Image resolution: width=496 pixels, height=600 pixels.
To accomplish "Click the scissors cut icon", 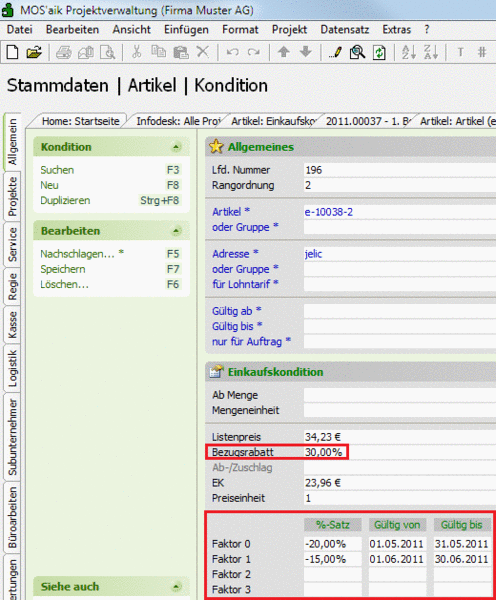I will pyautogui.click(x=136, y=52).
